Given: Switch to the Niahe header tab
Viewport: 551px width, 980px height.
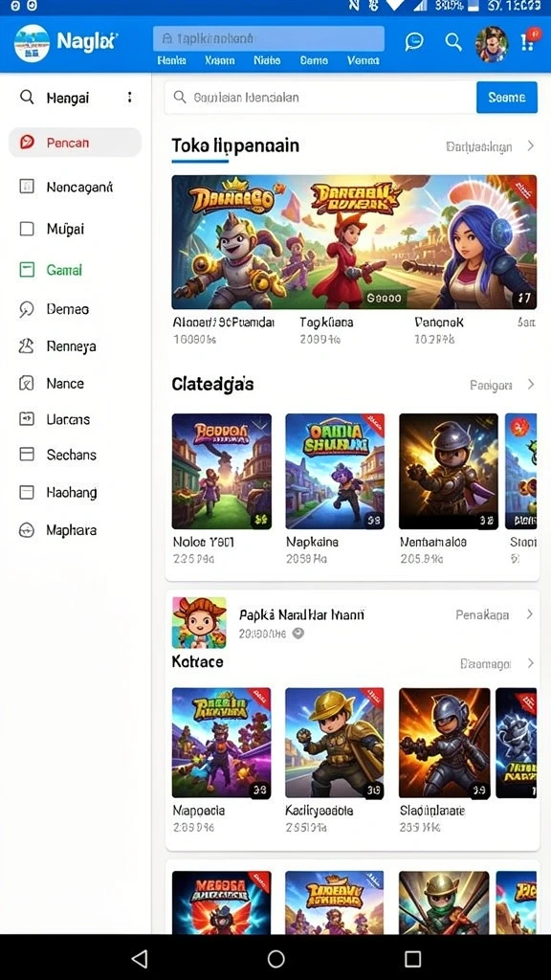Looking at the screenshot, I should [267, 60].
